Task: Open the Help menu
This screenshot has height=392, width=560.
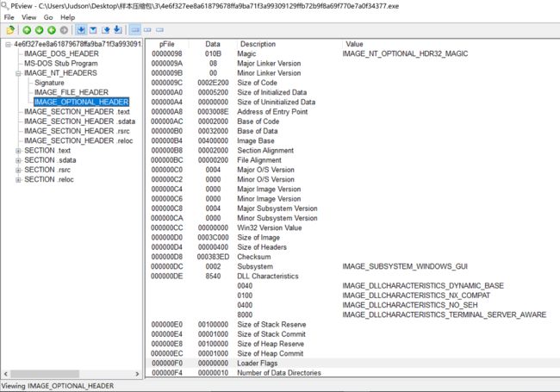Action: 67,17
